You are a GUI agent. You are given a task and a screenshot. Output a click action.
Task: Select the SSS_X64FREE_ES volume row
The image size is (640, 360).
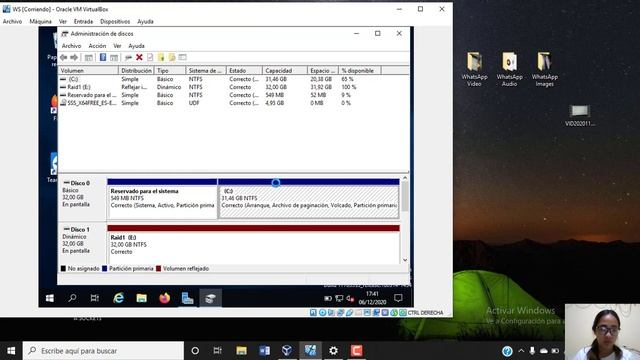[x=233, y=103]
